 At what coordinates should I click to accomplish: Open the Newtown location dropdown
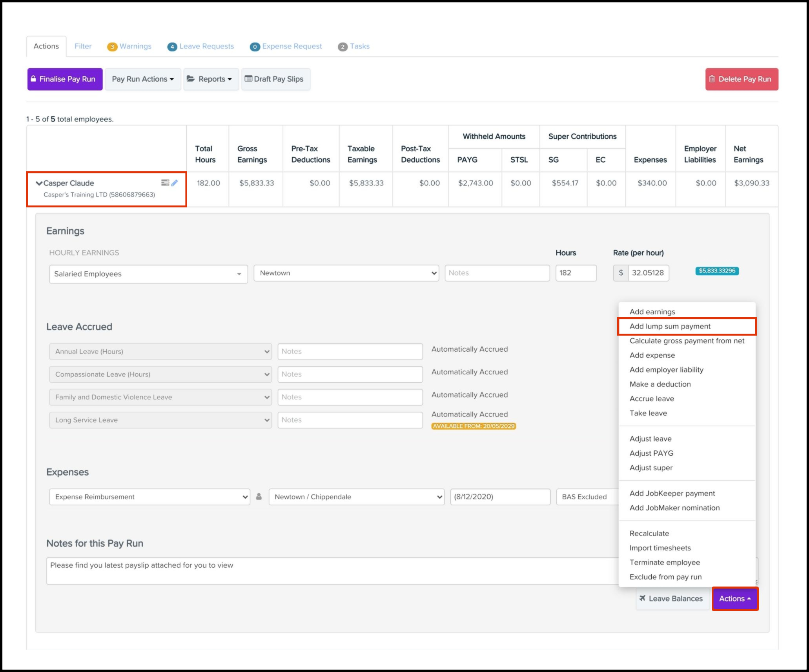pos(346,273)
